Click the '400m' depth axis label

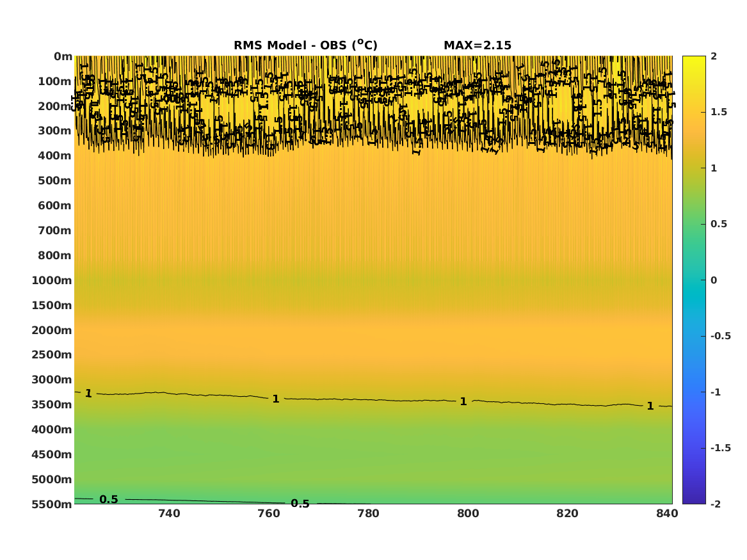[x=55, y=156]
